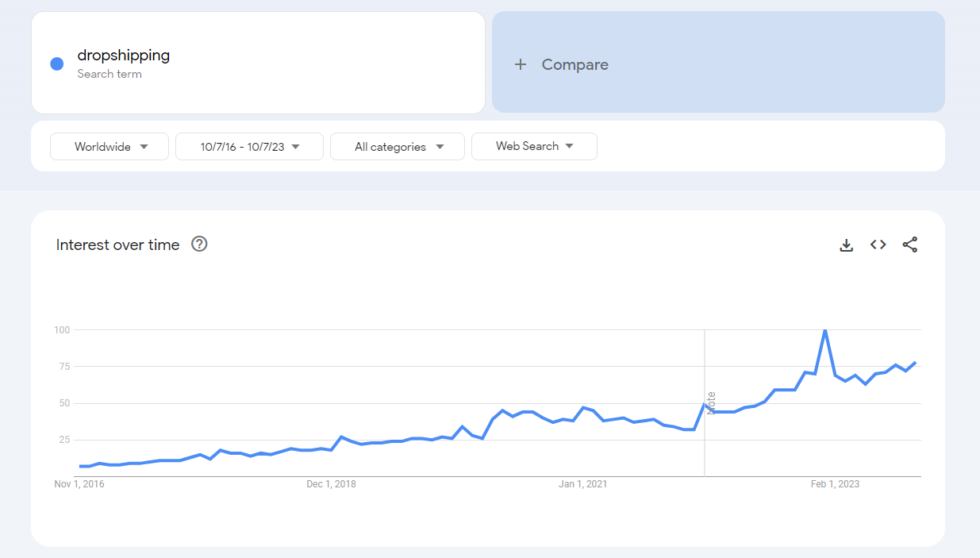Open the embed code icon
Image resolution: width=980 pixels, height=558 pixels.
point(878,245)
